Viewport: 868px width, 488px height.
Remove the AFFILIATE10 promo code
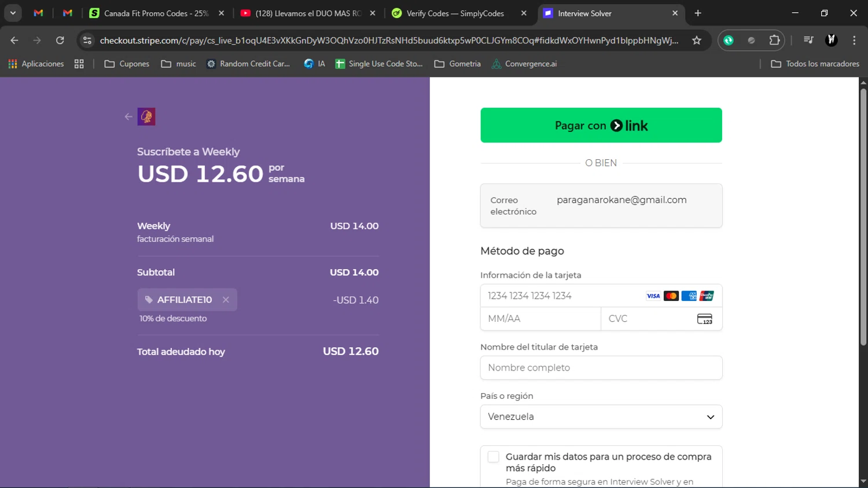[226, 300]
